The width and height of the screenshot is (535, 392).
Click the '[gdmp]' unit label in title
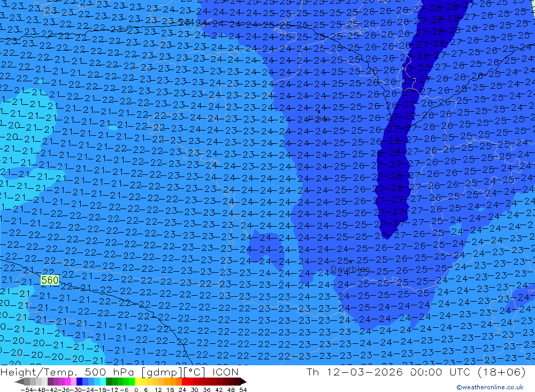(162, 372)
